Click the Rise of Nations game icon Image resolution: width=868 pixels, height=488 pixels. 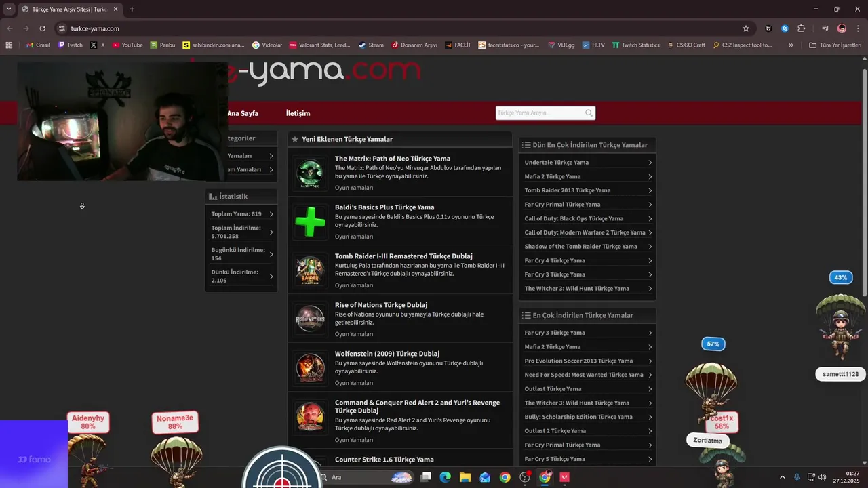311,320
